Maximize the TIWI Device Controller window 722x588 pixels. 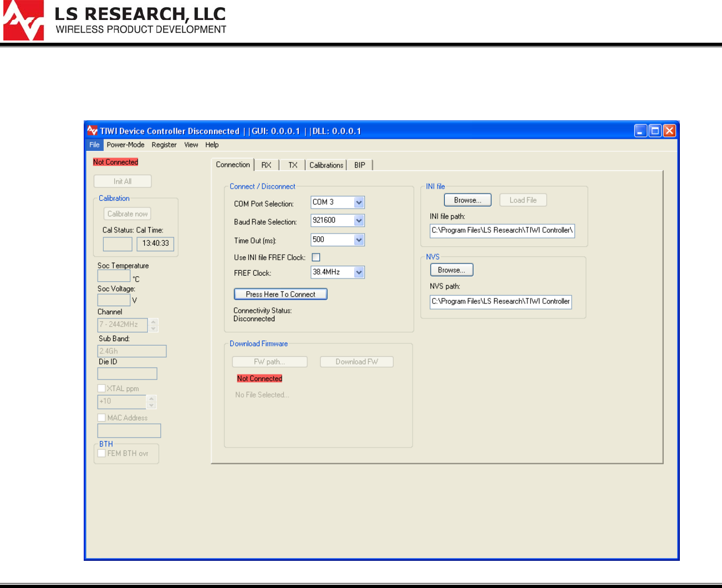[x=655, y=131]
